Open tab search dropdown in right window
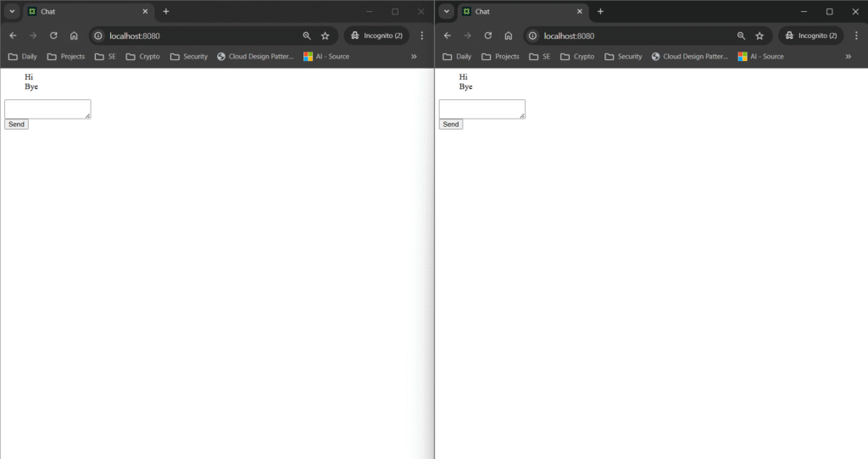The height and width of the screenshot is (459, 868). pos(446,11)
